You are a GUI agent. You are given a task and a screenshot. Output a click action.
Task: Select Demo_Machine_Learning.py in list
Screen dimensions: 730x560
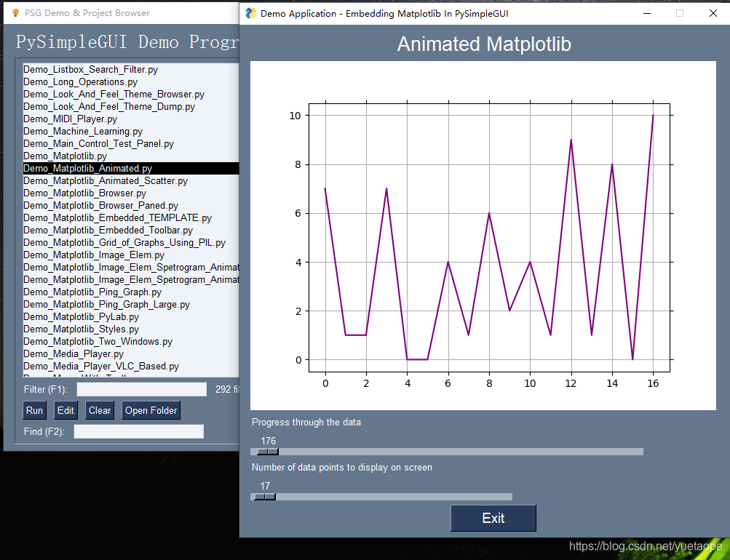tap(131, 131)
